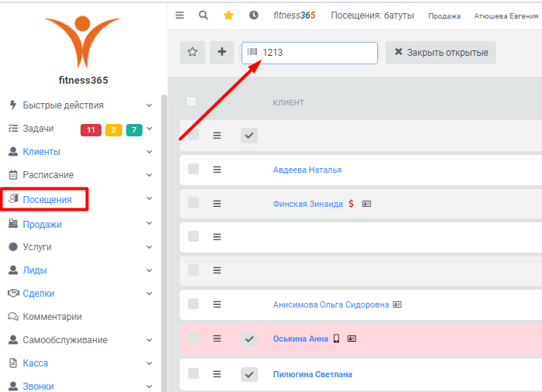Image resolution: width=542 pixels, height=392 pixels.
Task: Click card icon next to Финская Зинаида
Action: (366, 204)
